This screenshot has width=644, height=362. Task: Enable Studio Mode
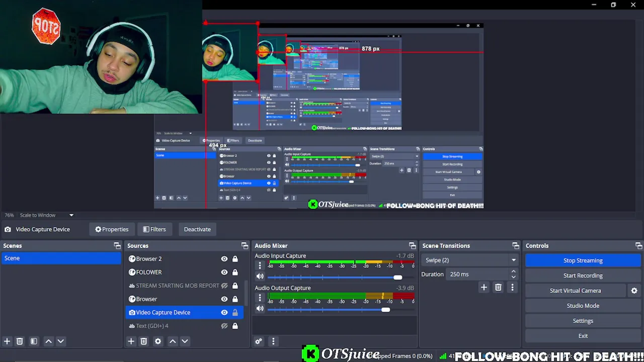[583, 306]
